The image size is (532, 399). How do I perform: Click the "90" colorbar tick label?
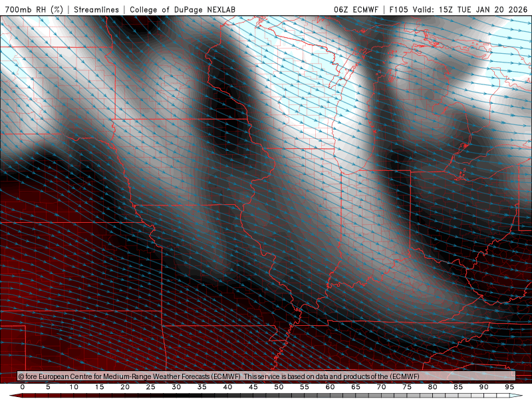(483, 387)
